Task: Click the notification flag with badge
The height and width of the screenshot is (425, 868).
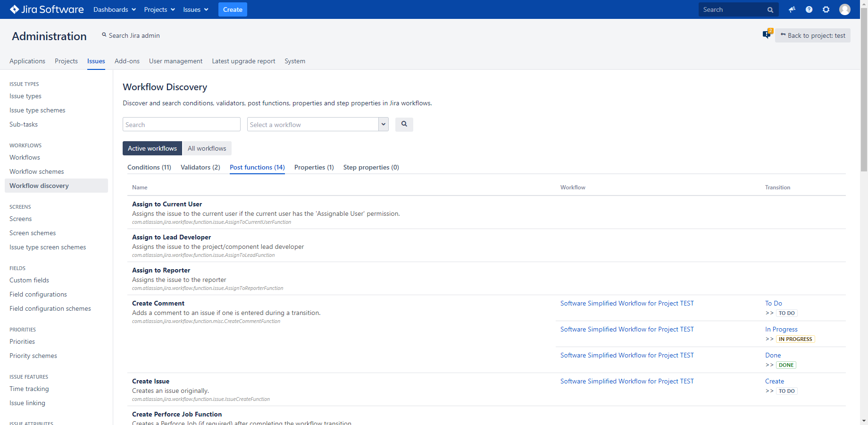Action: click(x=768, y=34)
